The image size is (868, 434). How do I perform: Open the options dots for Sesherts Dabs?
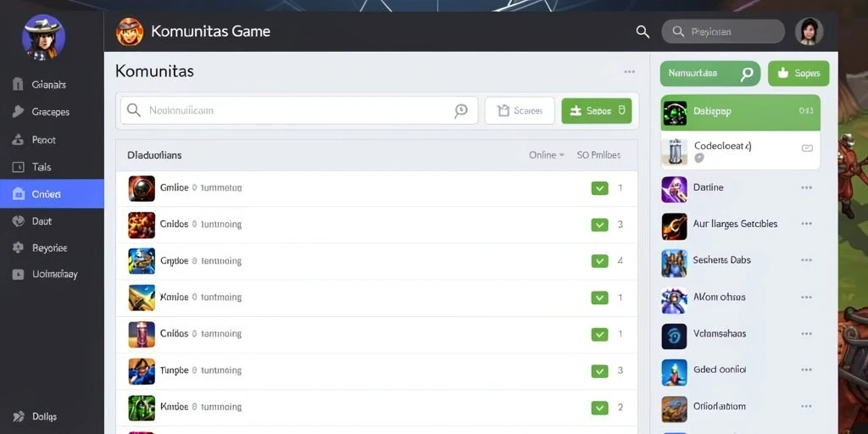pos(807,260)
